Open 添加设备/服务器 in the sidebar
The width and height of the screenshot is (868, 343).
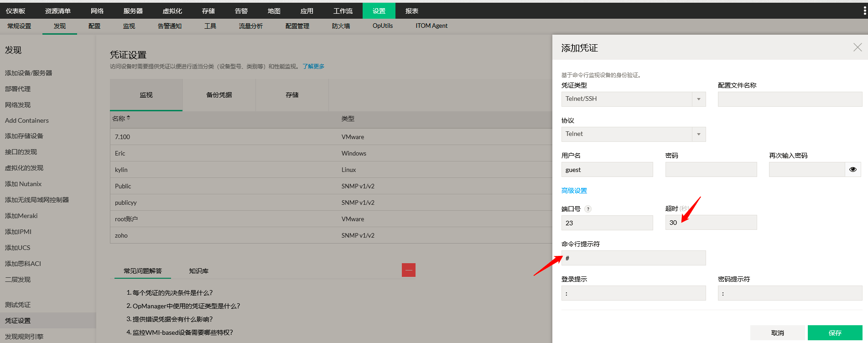point(28,73)
